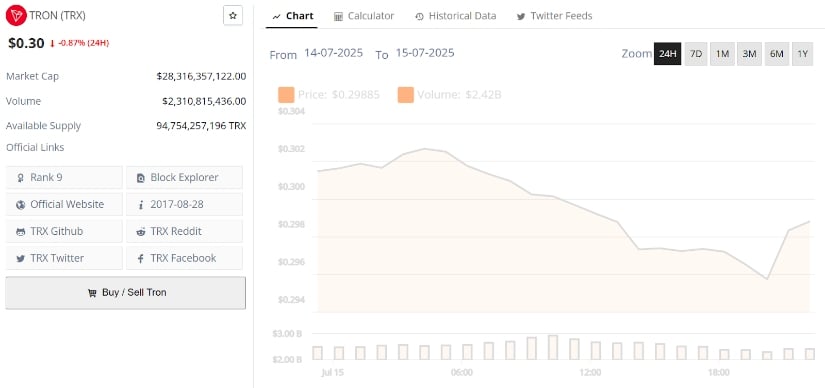Open the Rank 9 link
Viewport: 825px width, 388px height.
click(64, 177)
